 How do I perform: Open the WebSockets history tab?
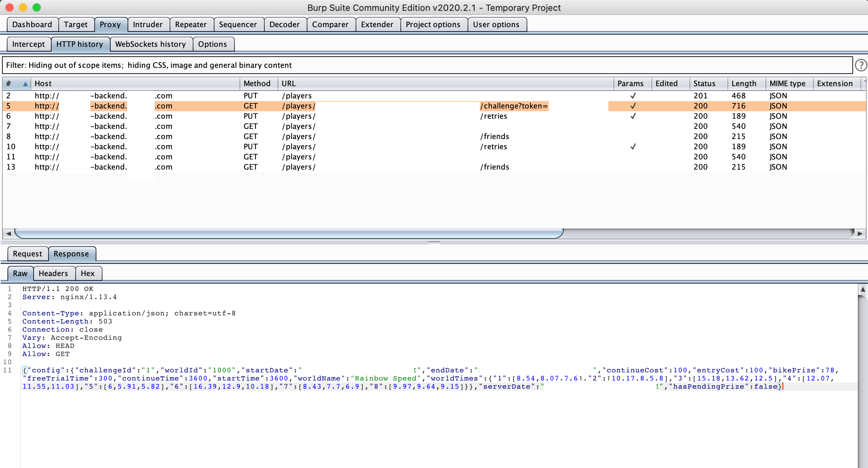pos(151,44)
